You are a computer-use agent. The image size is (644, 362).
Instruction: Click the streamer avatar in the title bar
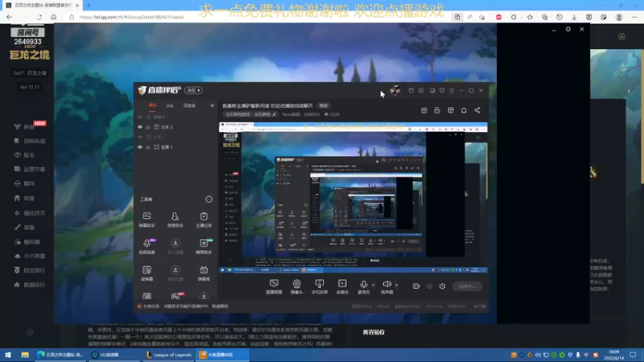tap(395, 90)
